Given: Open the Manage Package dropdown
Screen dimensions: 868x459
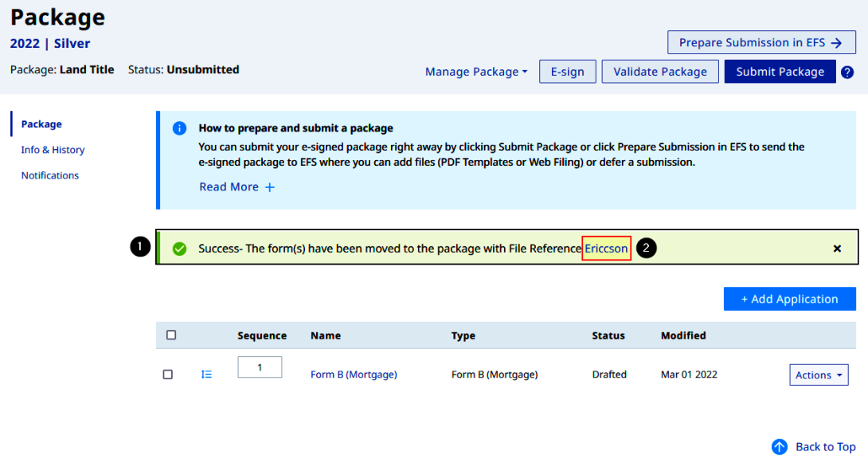Looking at the screenshot, I should click(475, 72).
